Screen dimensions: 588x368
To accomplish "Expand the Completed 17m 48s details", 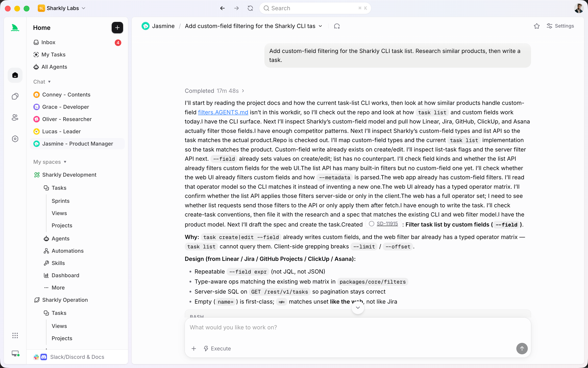I will tap(214, 91).
